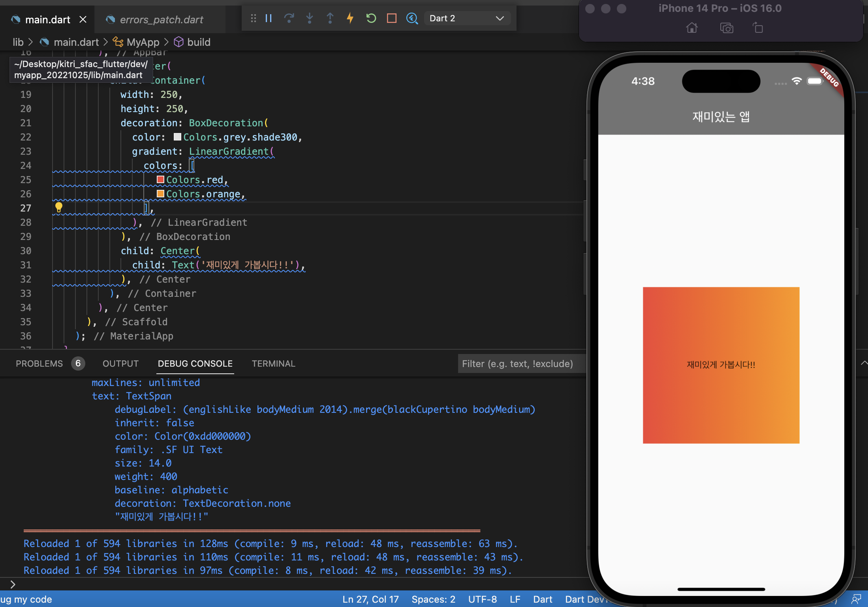Pause the debug session

click(269, 18)
